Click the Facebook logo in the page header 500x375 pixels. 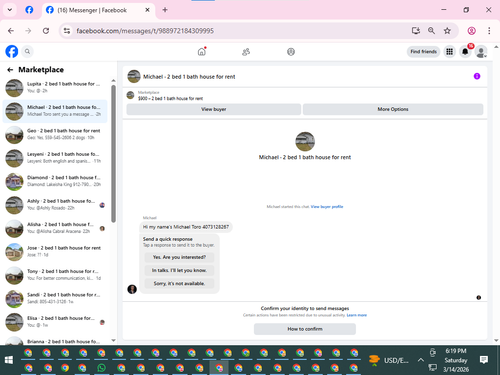tap(12, 51)
